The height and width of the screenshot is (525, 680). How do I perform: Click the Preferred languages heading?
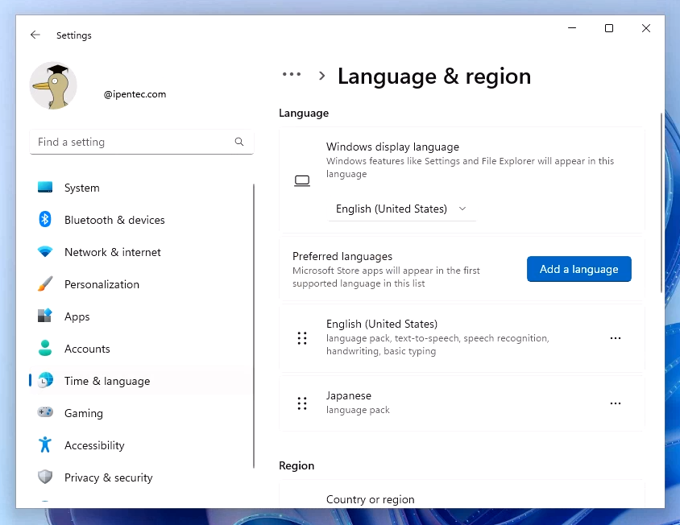[342, 256]
